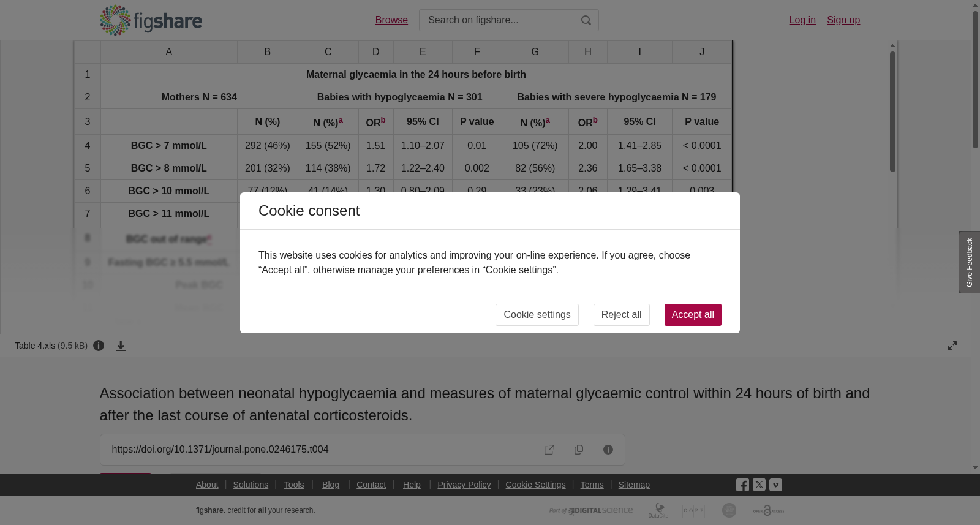This screenshot has height=525, width=980.
Task: Accept all cookies
Action: pos(693,315)
